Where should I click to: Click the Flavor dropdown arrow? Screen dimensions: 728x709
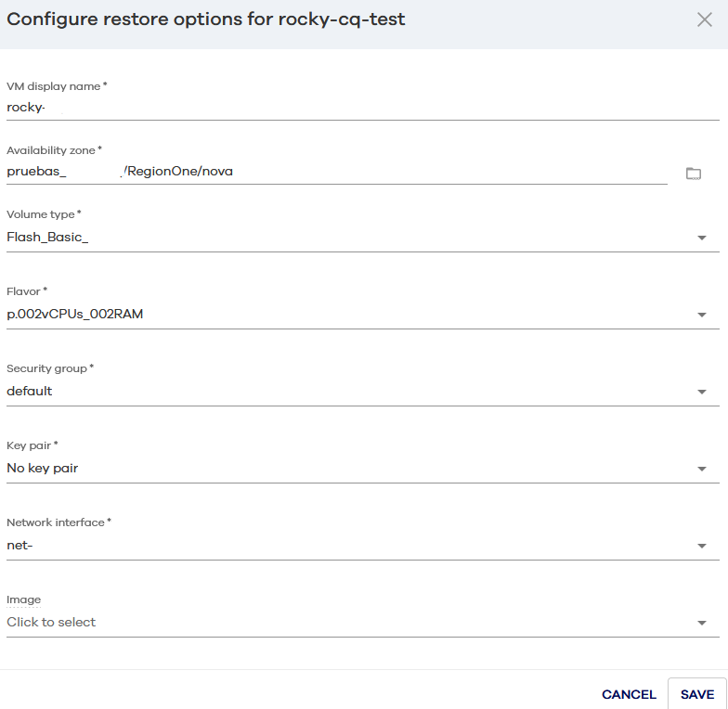[x=702, y=315]
